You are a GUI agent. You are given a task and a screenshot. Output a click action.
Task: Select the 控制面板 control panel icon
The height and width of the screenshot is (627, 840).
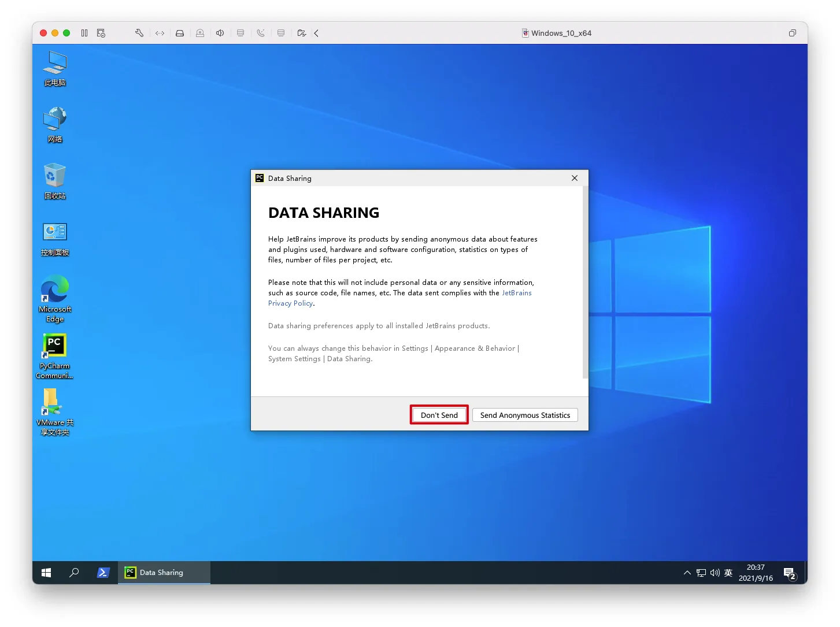point(55,238)
